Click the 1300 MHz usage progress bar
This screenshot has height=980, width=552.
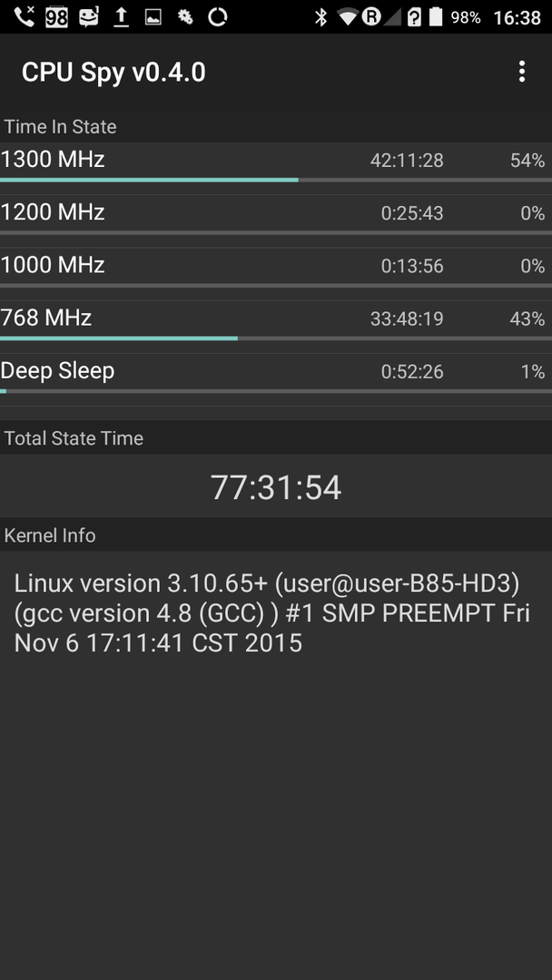pos(276,180)
